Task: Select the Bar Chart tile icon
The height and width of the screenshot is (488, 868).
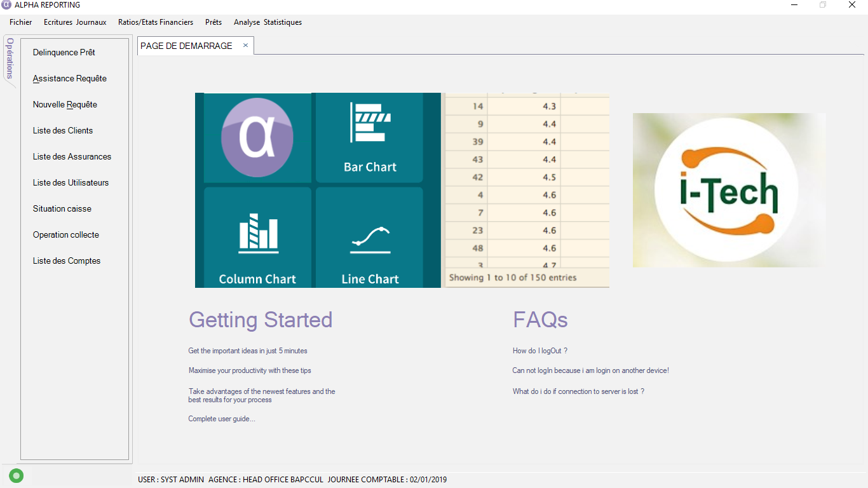Action: tap(370, 138)
